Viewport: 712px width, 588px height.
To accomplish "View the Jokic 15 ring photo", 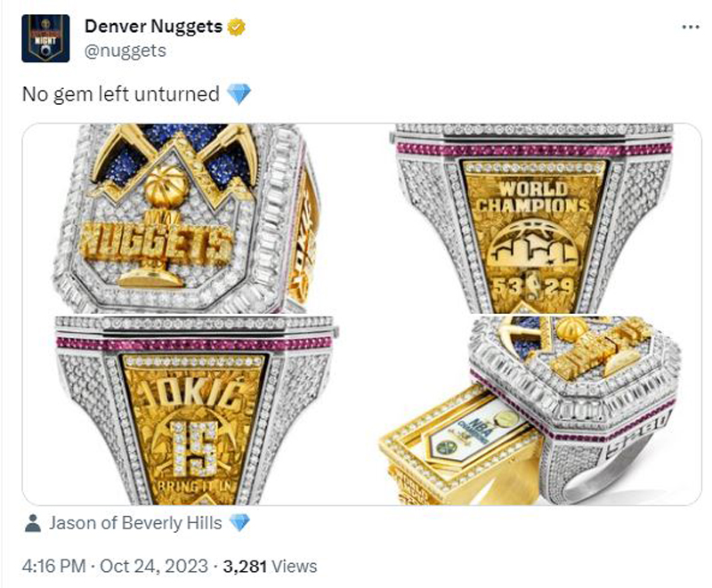I will coord(187,410).
